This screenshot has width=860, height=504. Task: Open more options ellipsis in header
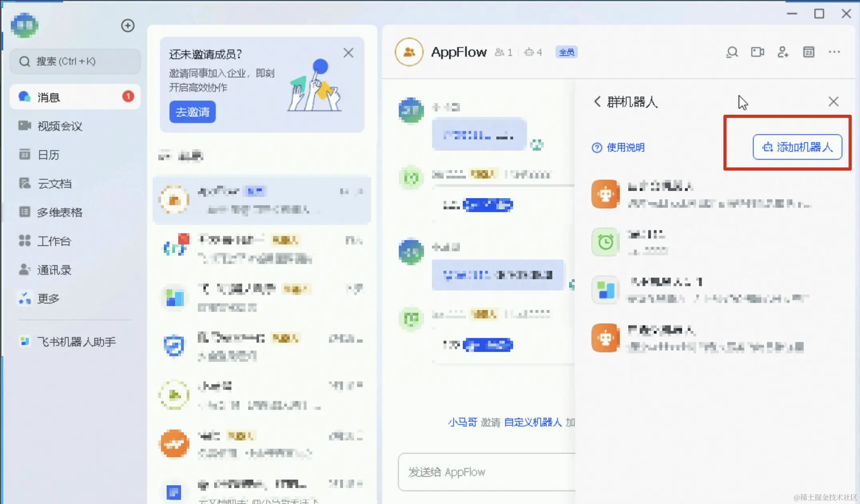(x=834, y=52)
